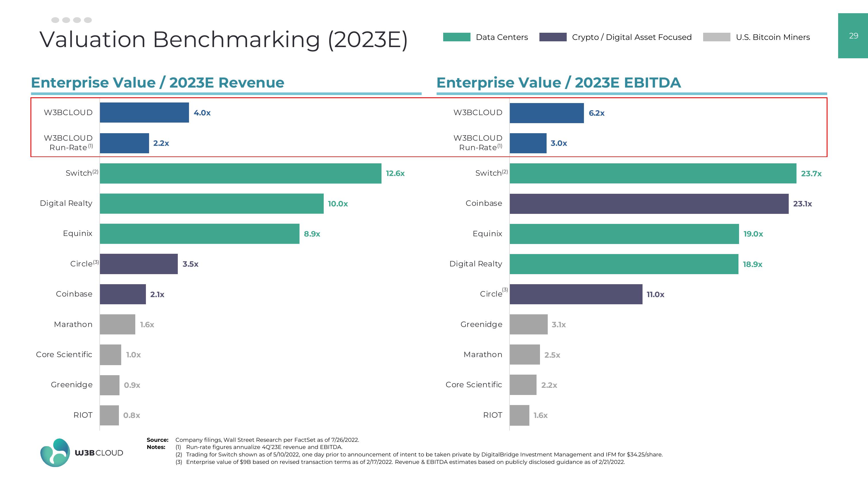Click the purple Crypto / Digital Asset swatch
Image resolution: width=868 pixels, height=488 pixels.
pyautogui.click(x=553, y=37)
